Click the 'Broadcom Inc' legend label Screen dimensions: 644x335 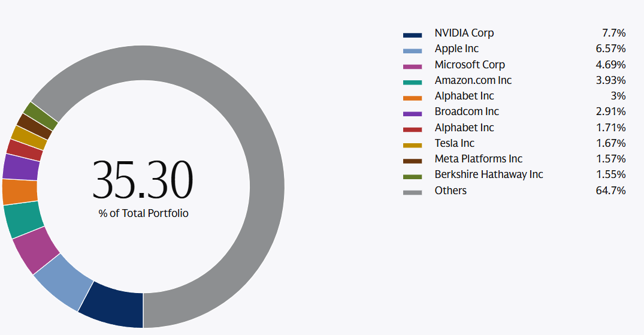[467, 111]
